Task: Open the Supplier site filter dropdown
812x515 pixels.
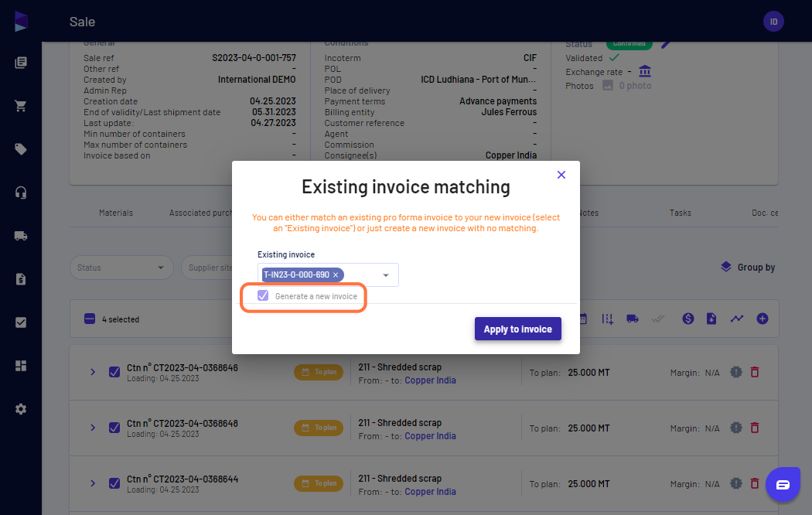Action: [x=207, y=268]
